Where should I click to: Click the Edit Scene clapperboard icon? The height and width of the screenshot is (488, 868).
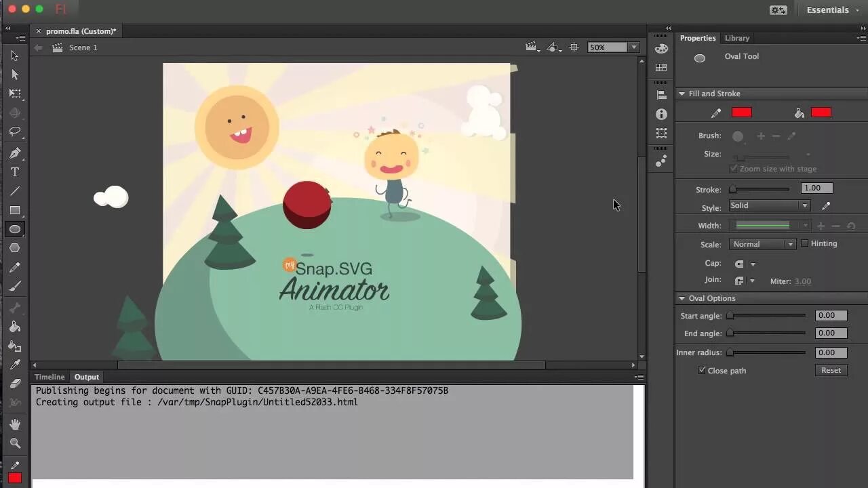(533, 47)
